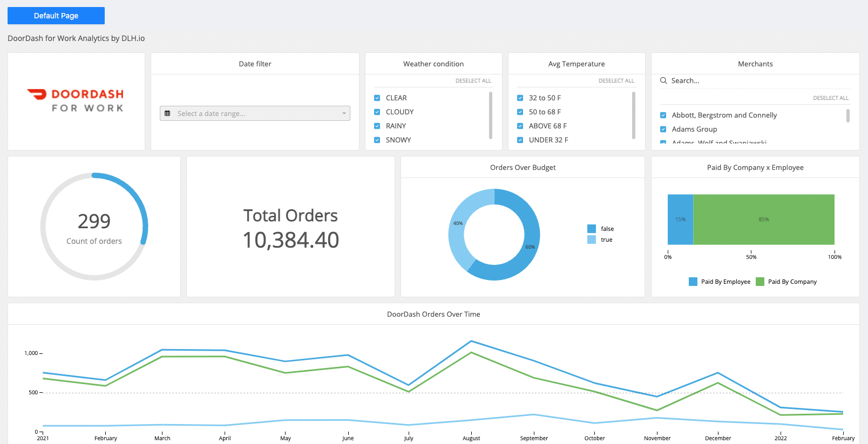Click the calendar icon in date filter
This screenshot has width=868, height=444.
coord(167,113)
